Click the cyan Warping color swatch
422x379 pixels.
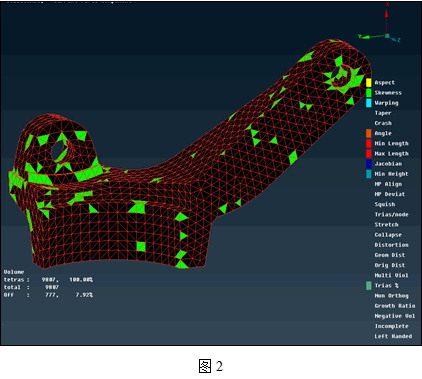tap(369, 103)
